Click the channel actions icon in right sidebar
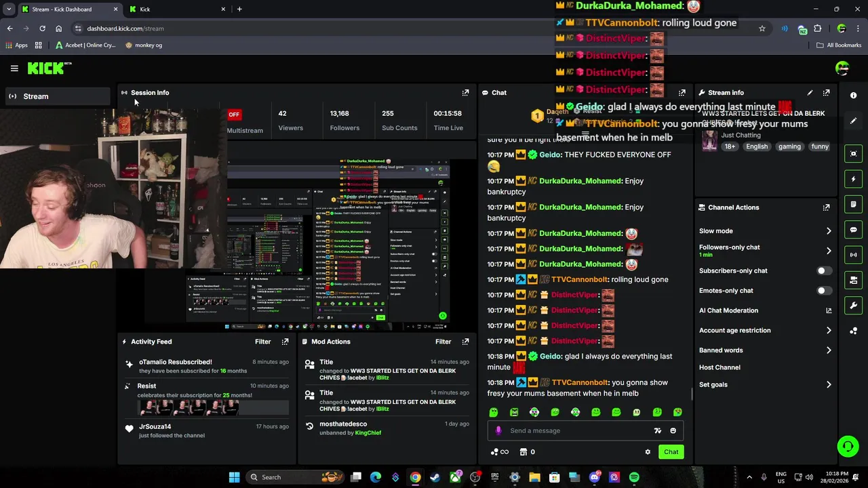 point(854,280)
